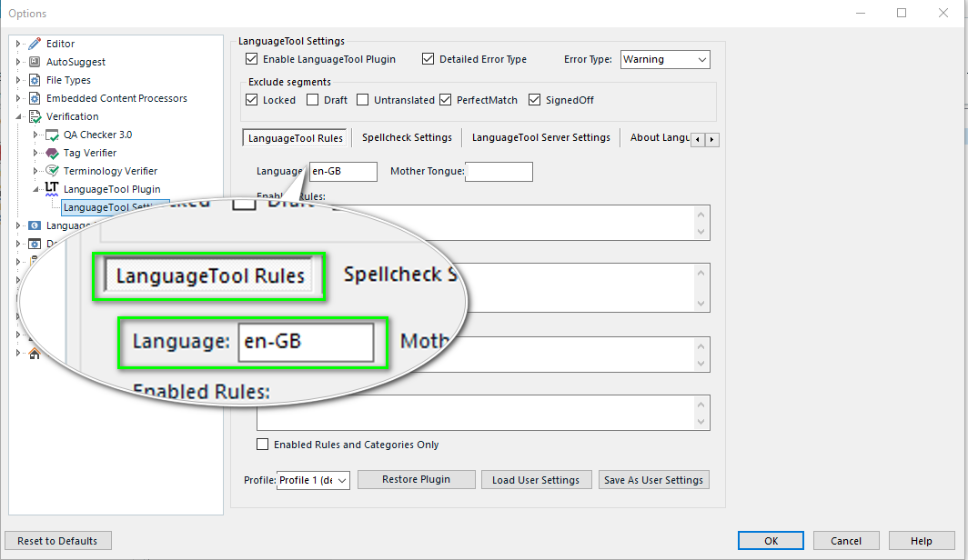Click the AutoSuggest icon in the tree
The height and width of the screenshot is (560, 968).
[x=35, y=62]
